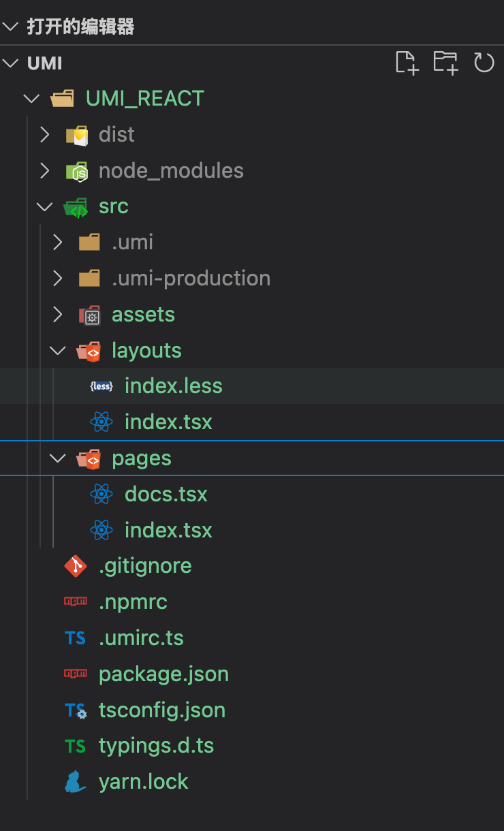Click the npm icon beside .npmrc
This screenshot has width=504, height=831.
(x=76, y=601)
